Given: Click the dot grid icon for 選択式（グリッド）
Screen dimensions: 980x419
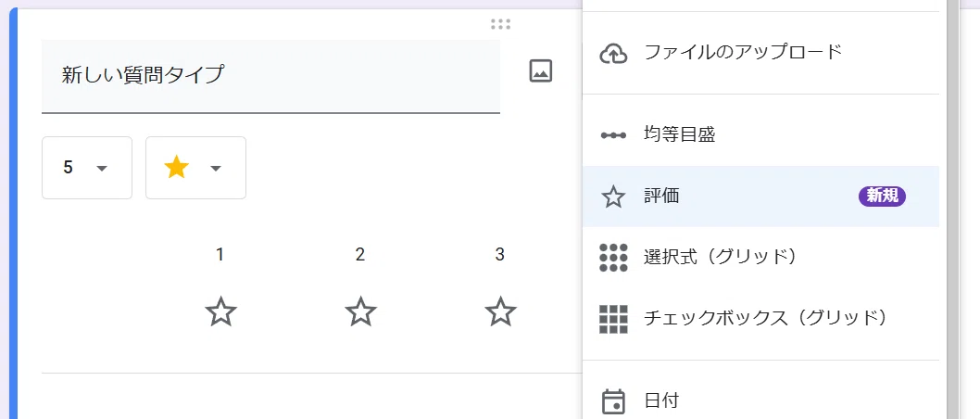Looking at the screenshot, I should (613, 258).
